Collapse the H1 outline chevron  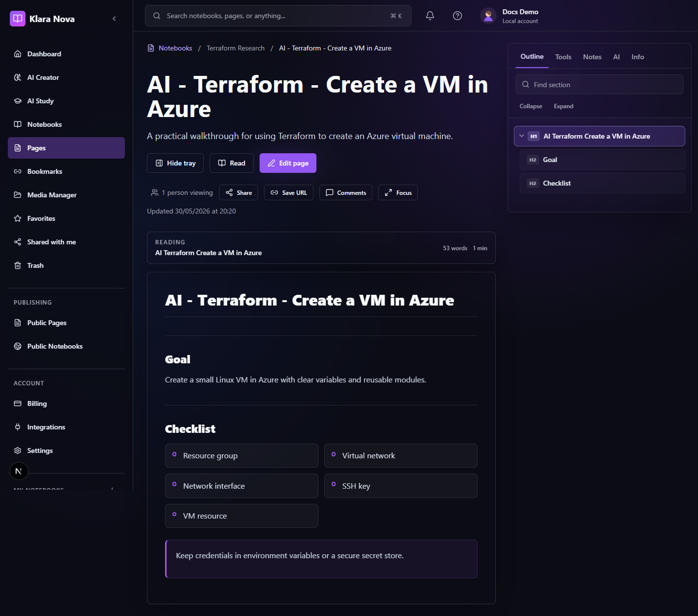tap(522, 136)
